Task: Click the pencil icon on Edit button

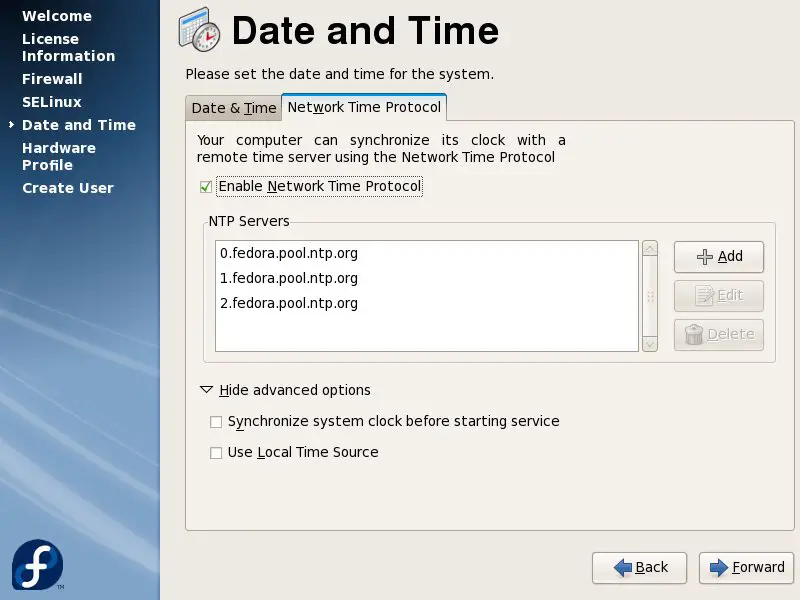Action: tap(705, 296)
